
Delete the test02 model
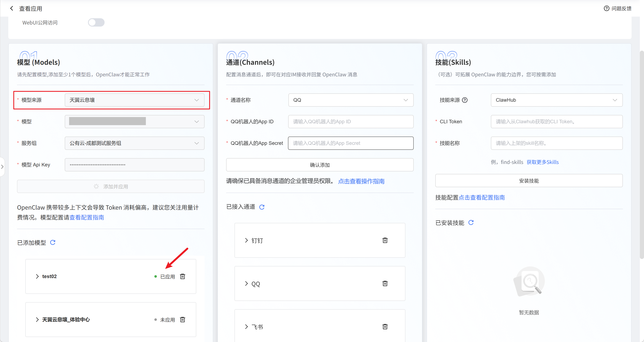pyautogui.click(x=183, y=276)
